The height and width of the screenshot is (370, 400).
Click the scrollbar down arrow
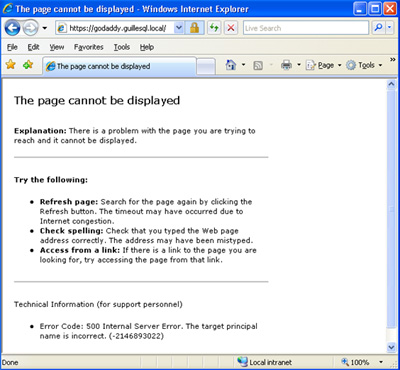coord(391,347)
